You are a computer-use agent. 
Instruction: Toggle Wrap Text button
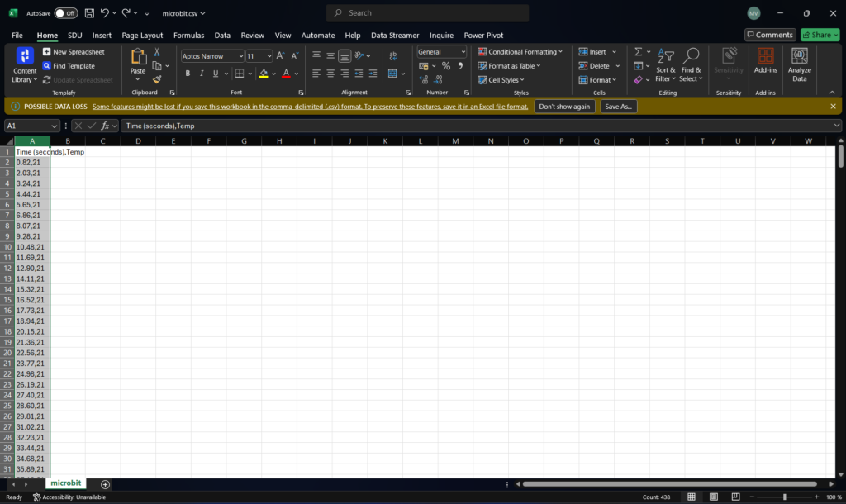click(x=393, y=56)
